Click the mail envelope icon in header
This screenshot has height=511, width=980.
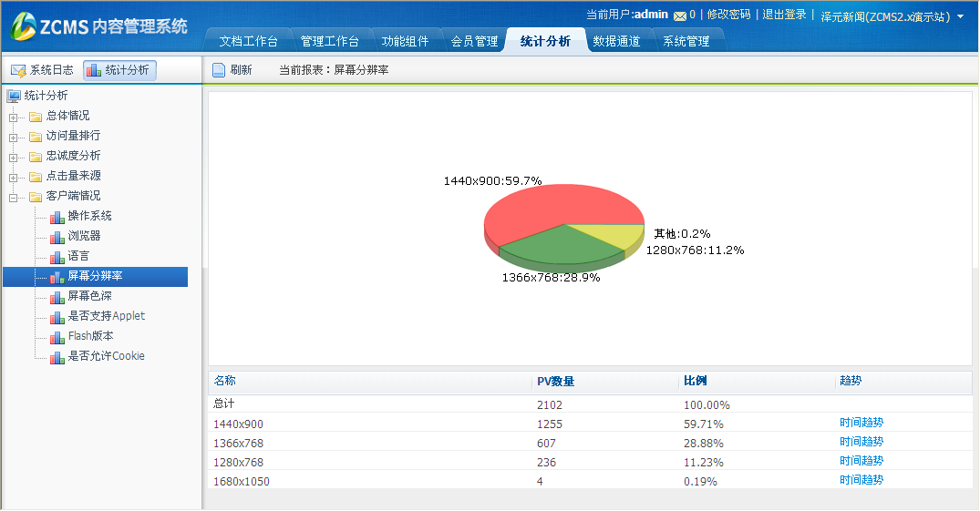pos(679,15)
